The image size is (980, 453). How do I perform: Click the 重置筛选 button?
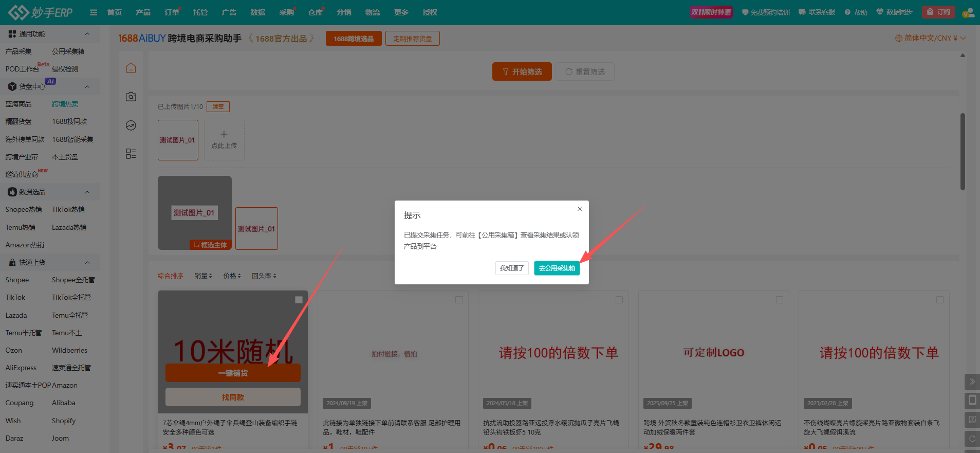point(585,71)
